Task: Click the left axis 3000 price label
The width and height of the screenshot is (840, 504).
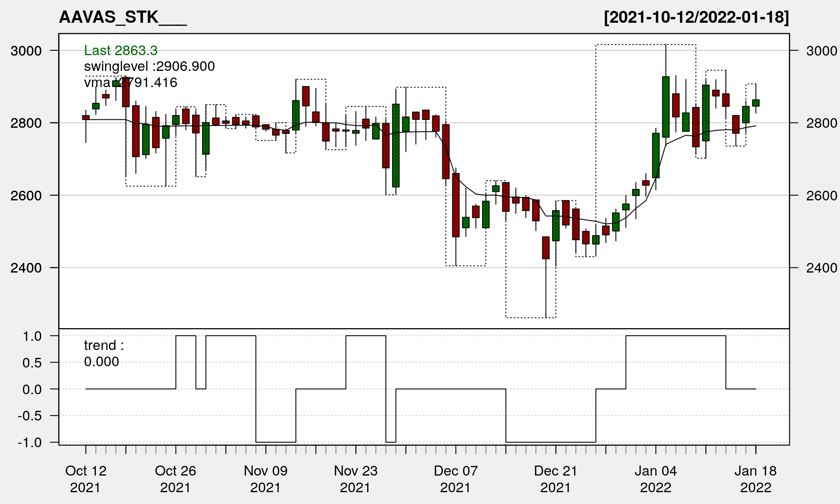Action: point(26,51)
